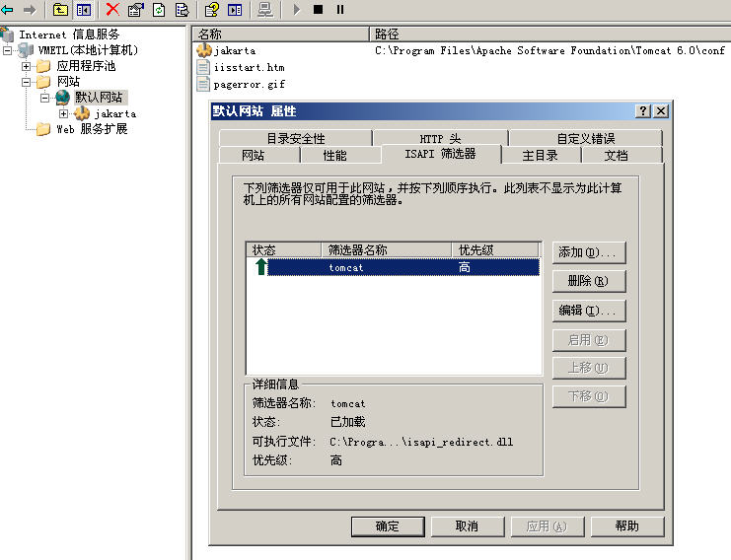This screenshot has height=560, width=731.
Task: Switch to the 目录安全性 tab
Action: [296, 138]
